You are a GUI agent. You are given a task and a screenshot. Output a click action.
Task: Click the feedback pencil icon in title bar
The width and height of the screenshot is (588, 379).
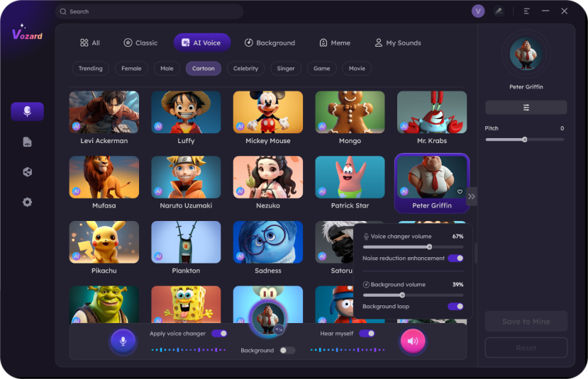(499, 11)
